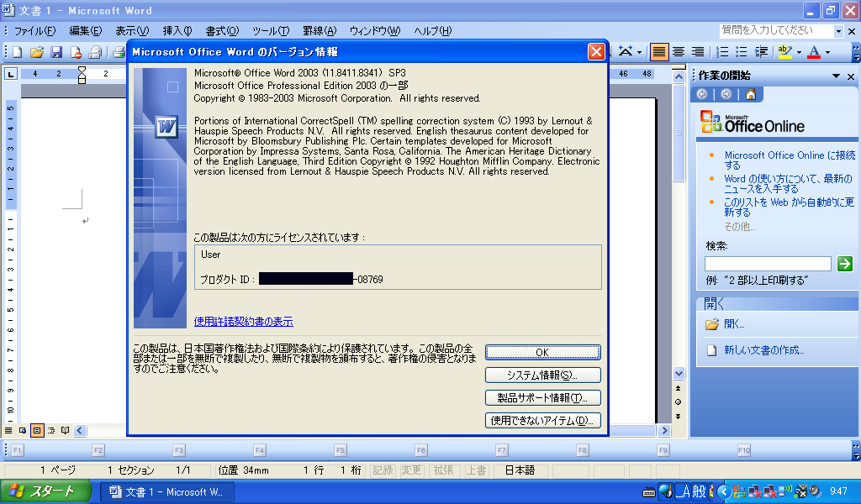The width and height of the screenshot is (861, 504).
Task: Go home in the task pane
Action: pyautogui.click(x=751, y=94)
